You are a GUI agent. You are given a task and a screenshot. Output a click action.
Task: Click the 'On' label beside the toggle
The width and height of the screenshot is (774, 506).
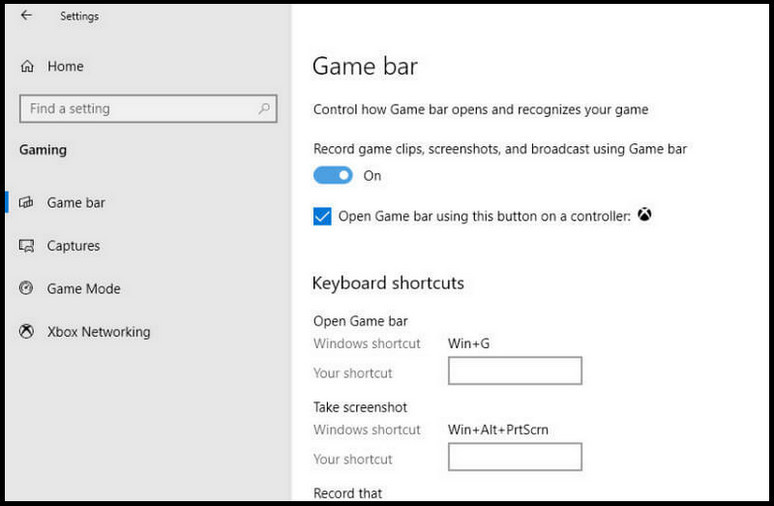(x=372, y=176)
